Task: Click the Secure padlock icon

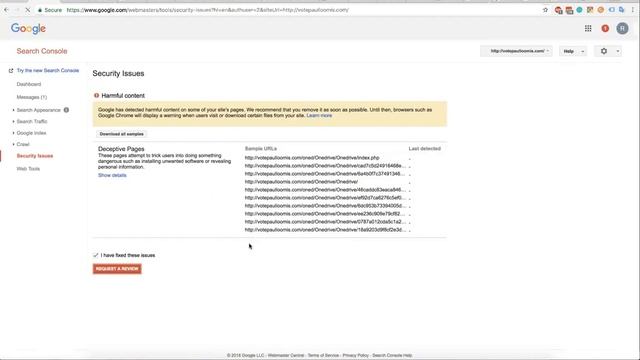Action: (40, 10)
